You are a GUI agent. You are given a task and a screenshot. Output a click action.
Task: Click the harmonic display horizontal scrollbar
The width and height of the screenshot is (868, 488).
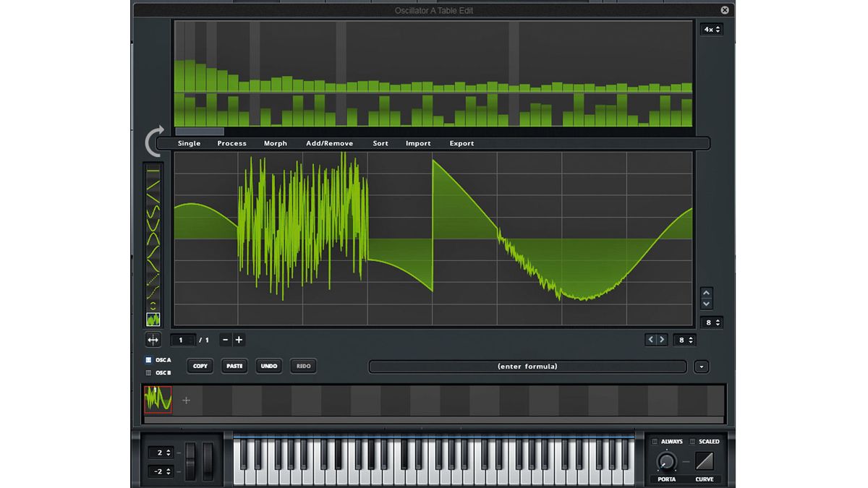pos(200,132)
